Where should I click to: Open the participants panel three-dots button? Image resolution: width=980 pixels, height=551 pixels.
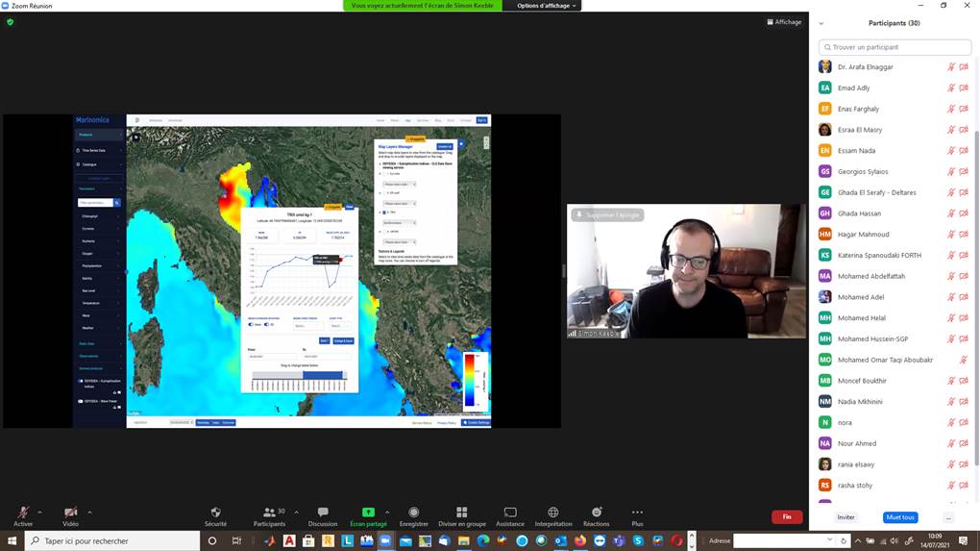[948, 518]
